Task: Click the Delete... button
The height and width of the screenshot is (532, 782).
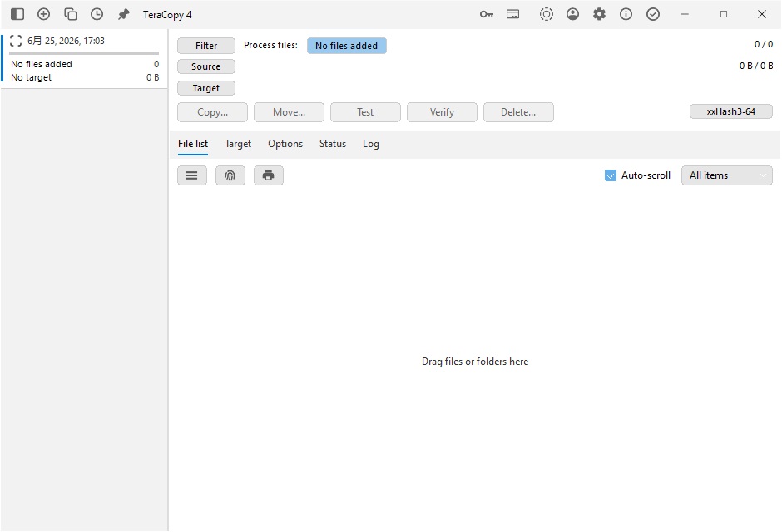Action: click(x=518, y=112)
